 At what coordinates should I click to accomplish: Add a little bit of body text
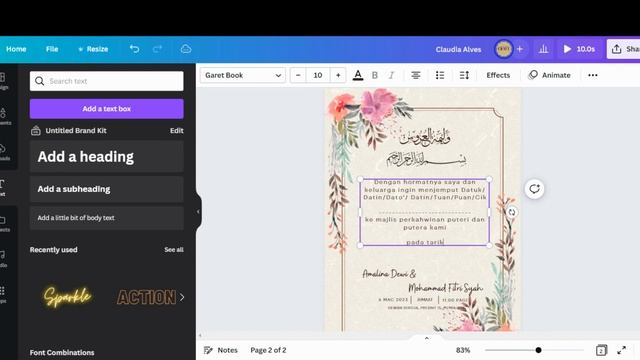(107, 218)
